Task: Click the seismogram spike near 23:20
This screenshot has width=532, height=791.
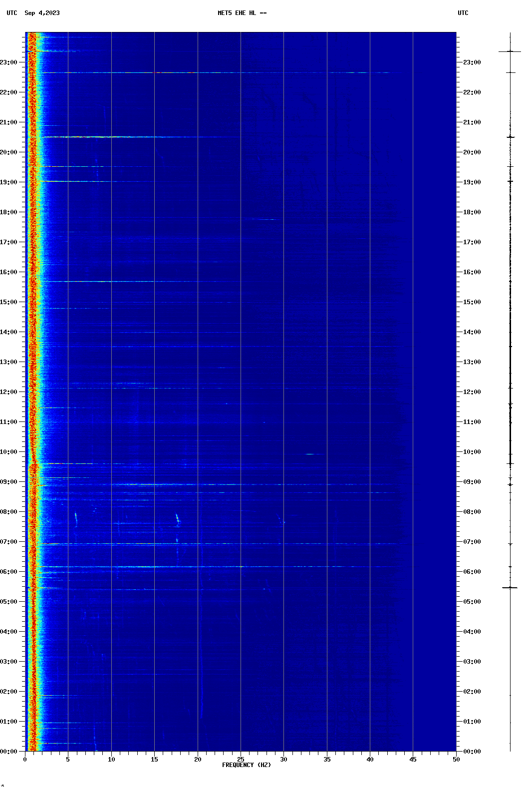Action: (510, 51)
